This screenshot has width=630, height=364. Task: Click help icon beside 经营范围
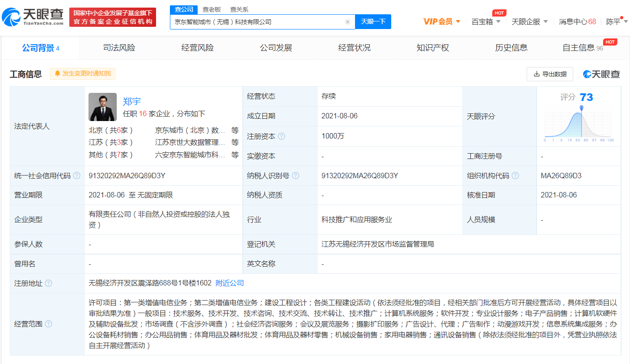(x=48, y=324)
